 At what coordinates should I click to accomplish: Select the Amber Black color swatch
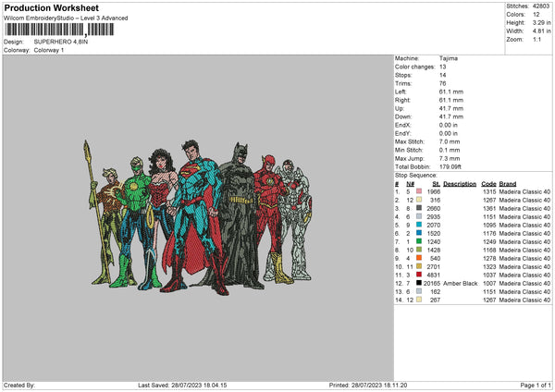tap(419, 283)
